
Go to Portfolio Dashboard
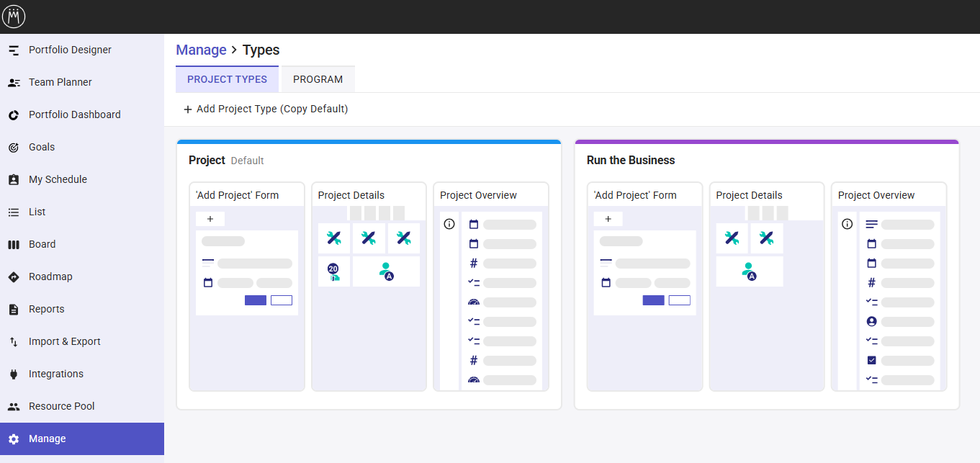pos(74,114)
